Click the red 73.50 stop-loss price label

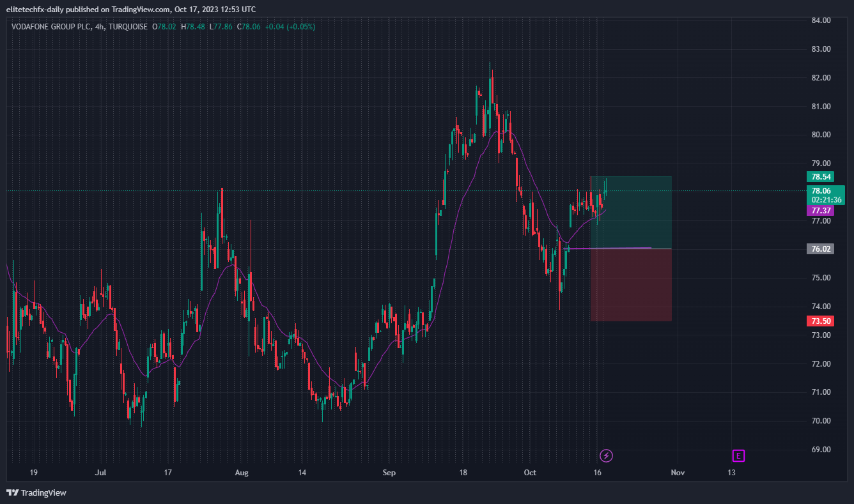coord(821,321)
